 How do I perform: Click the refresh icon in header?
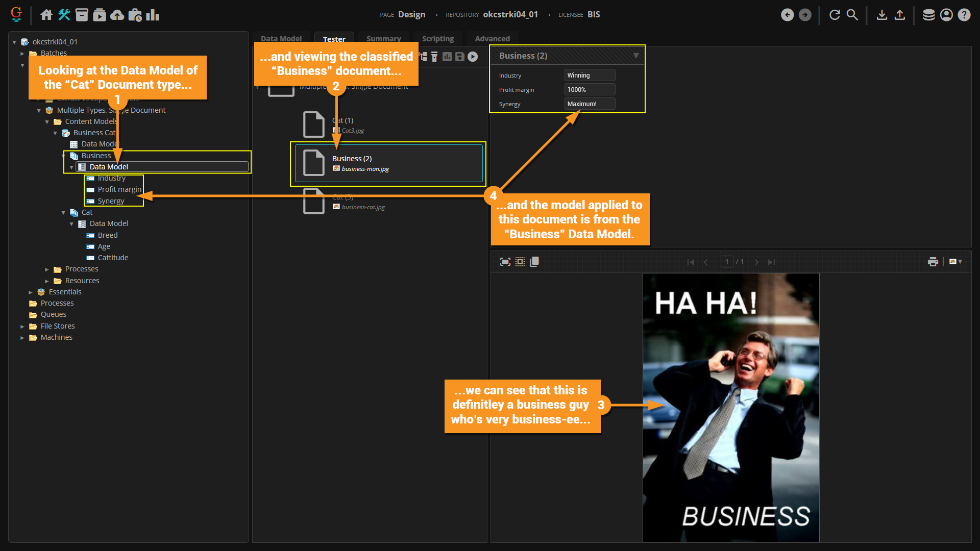(835, 15)
